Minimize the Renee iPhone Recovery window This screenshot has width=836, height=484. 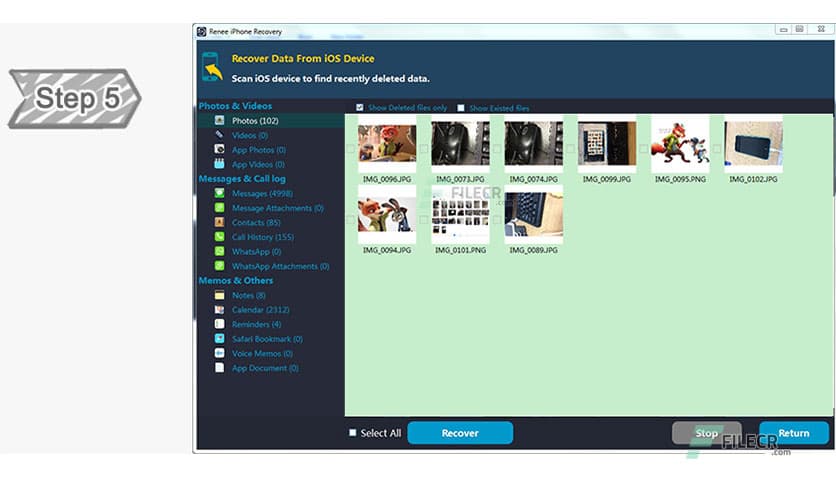pyautogui.click(x=783, y=30)
